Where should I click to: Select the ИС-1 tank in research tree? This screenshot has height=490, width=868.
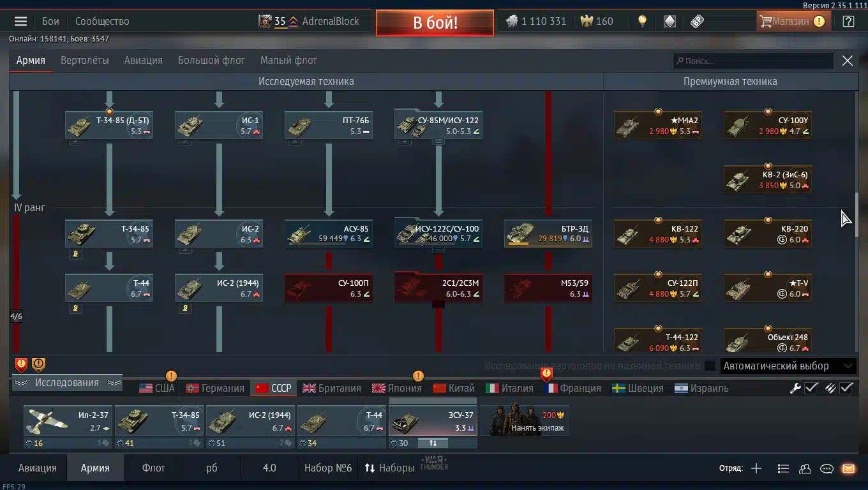pyautogui.click(x=219, y=125)
